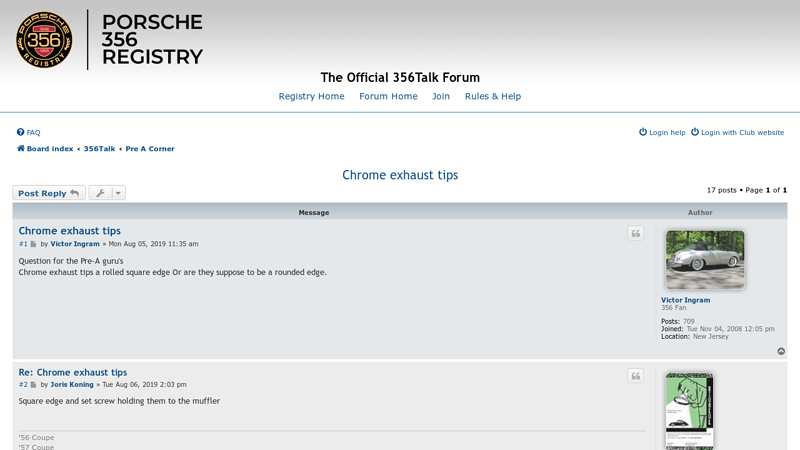
Task: Quote Joris Koning's reply post
Action: [x=635, y=376]
